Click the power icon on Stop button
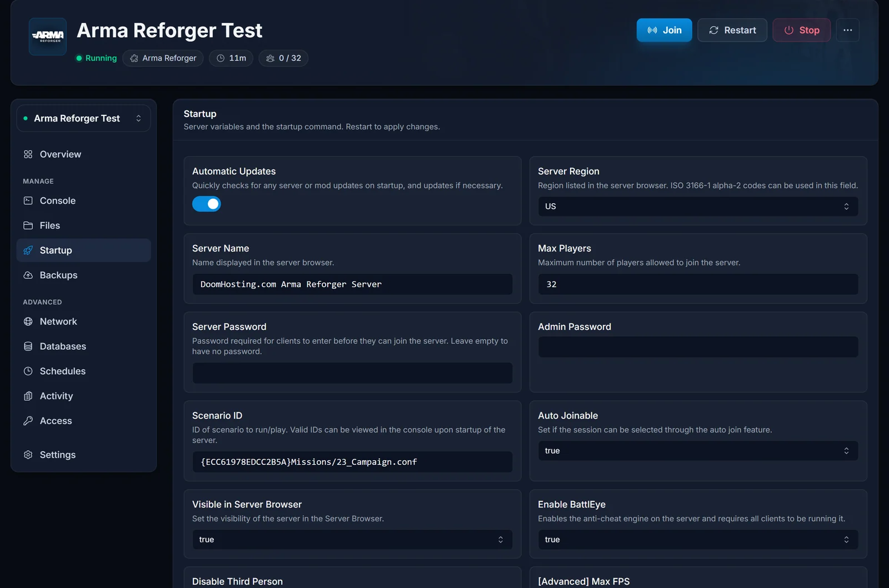889x588 pixels. click(789, 30)
